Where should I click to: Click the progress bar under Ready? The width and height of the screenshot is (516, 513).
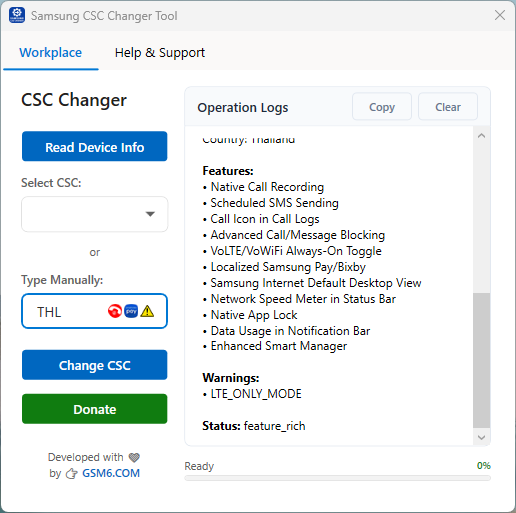click(337, 478)
